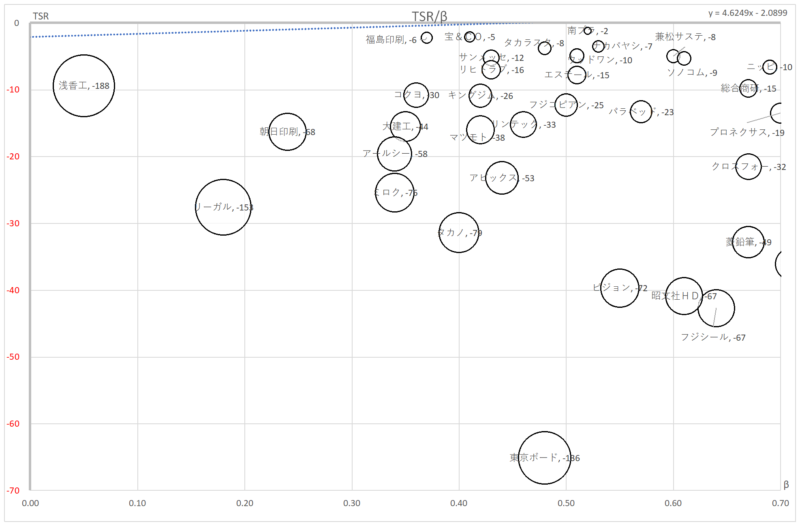Select the 宝&CO, -5 bubble
The width and height of the screenshot is (800, 526).
[469, 36]
